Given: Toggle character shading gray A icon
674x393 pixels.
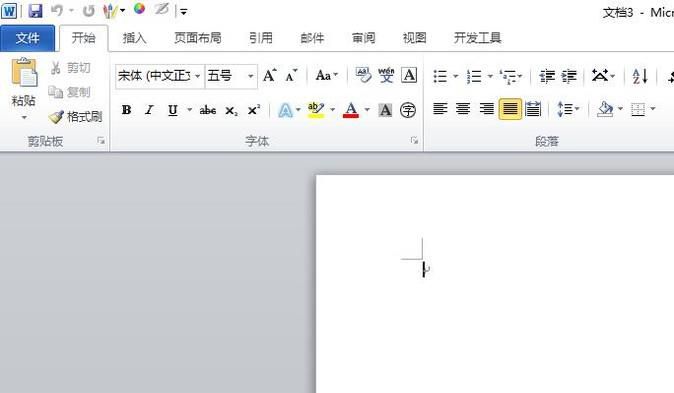Looking at the screenshot, I should tap(385, 110).
